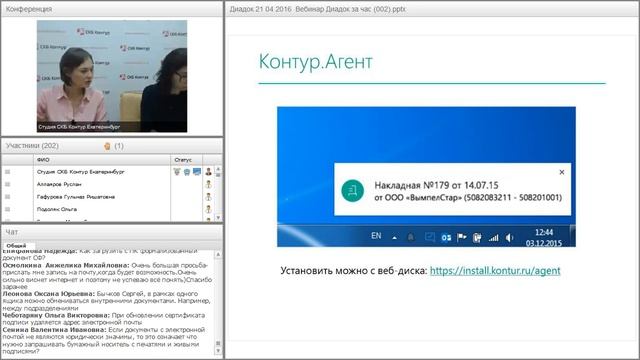Click the faint bell tray icon
Image resolution: width=640 pixels, height=360 pixels.
[x=411, y=237]
